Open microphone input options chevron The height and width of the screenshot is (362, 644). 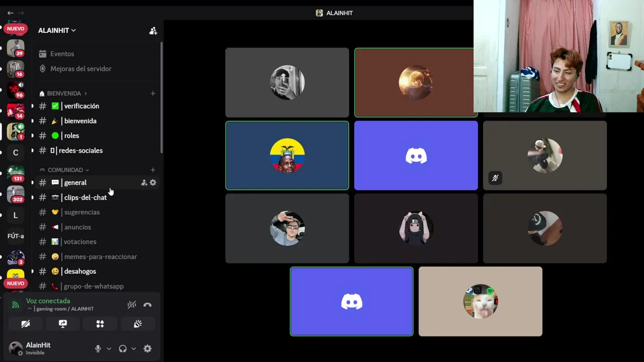pos(109,348)
